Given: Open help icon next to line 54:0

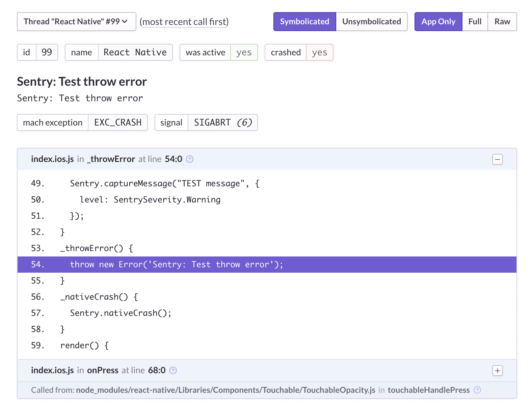Looking at the screenshot, I should pyautogui.click(x=190, y=159).
